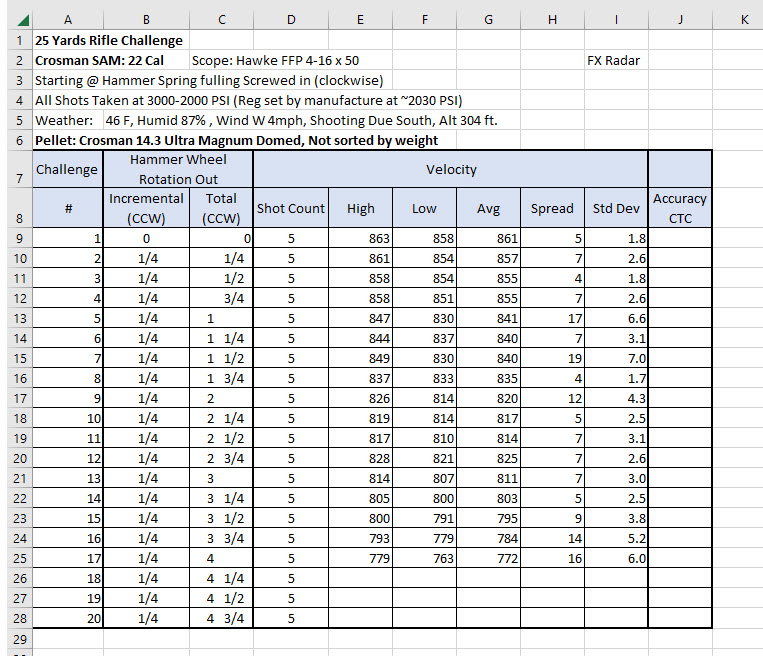Click the Low value 807 cell
763x656 pixels.
coord(424,478)
